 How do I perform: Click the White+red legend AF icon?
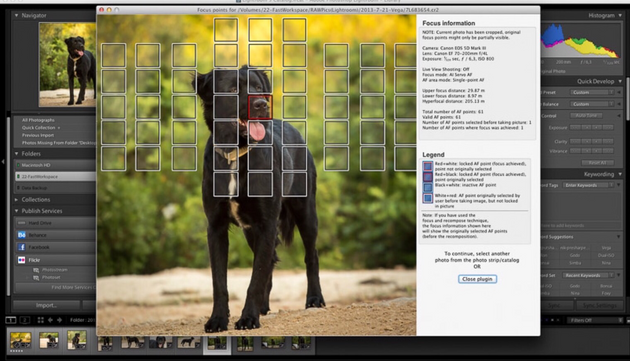point(428,198)
